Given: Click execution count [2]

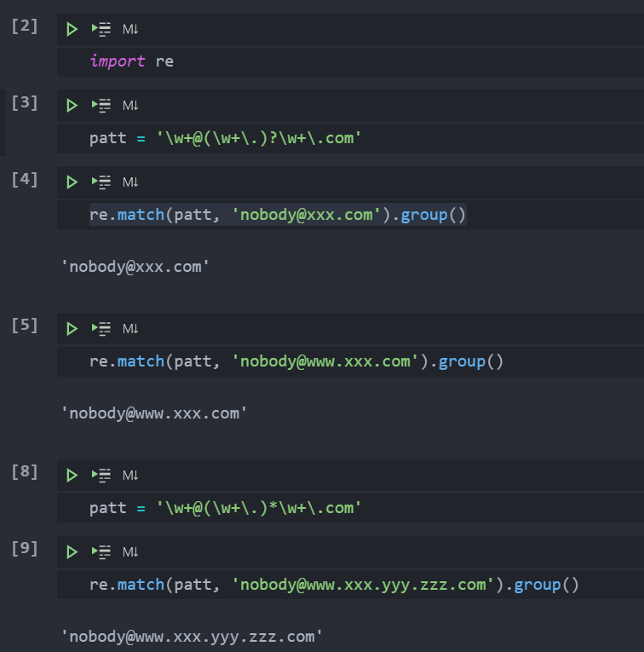Looking at the screenshot, I should [25, 26].
